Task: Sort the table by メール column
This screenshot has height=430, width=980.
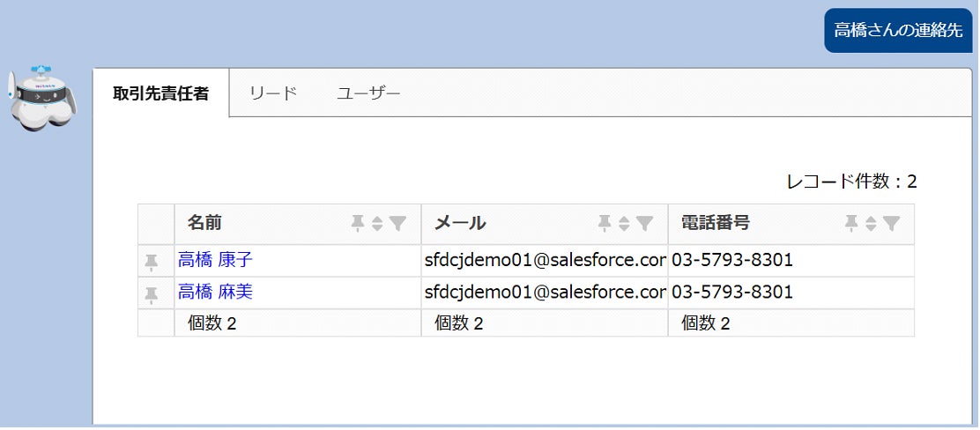Action: (624, 224)
